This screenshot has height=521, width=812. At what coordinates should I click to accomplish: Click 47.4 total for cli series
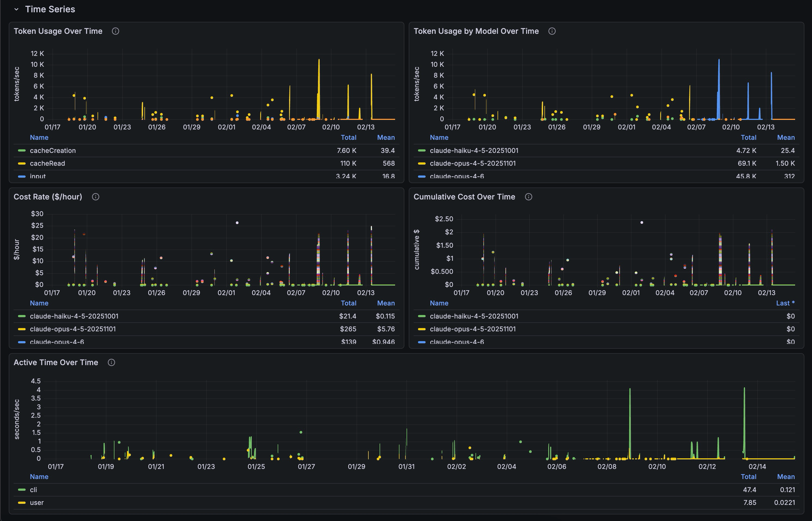pos(749,490)
